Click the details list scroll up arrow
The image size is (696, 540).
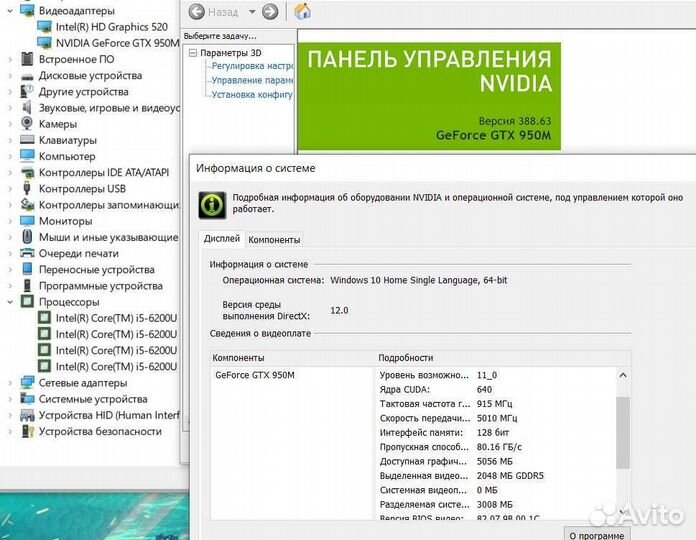click(623, 375)
